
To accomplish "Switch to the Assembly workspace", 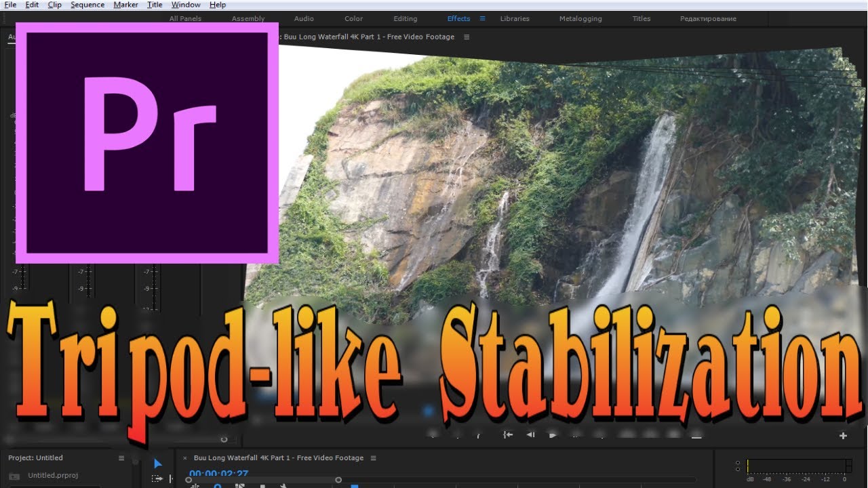I will point(248,19).
